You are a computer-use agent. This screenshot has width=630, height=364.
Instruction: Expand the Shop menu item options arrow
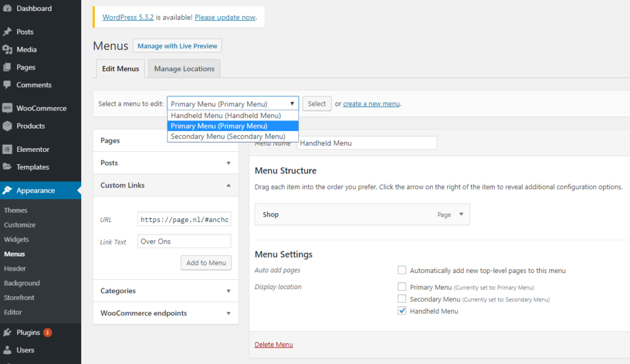tap(461, 214)
